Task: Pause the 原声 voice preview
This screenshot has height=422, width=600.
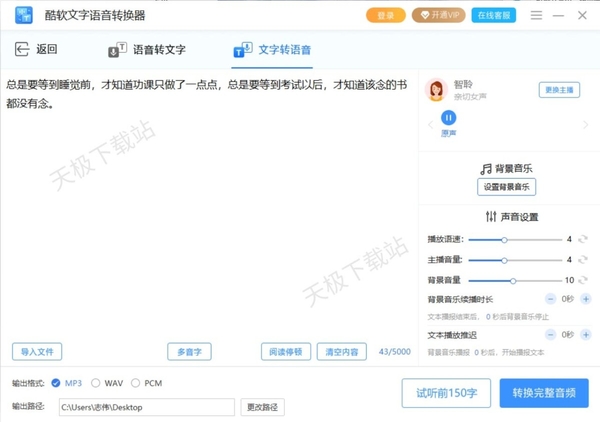Action: pyautogui.click(x=448, y=118)
